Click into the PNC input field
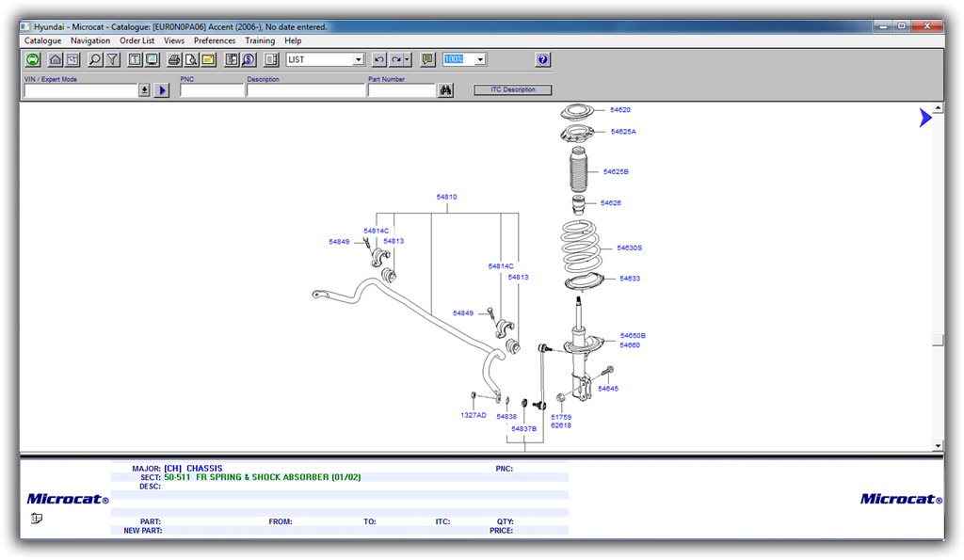Image resolution: width=964 pixels, height=560 pixels. 212,90
